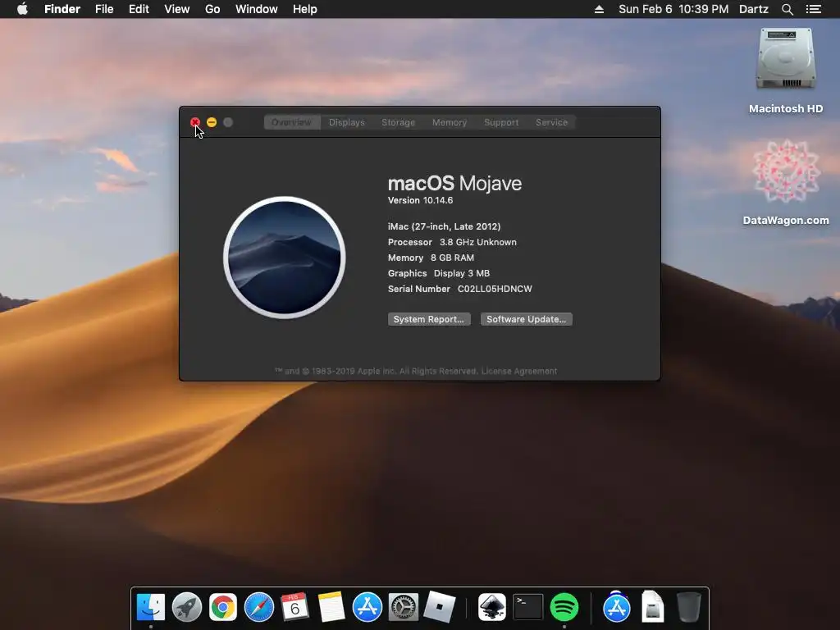Open the Finder menu
This screenshot has width=840, height=630.
(x=62, y=9)
